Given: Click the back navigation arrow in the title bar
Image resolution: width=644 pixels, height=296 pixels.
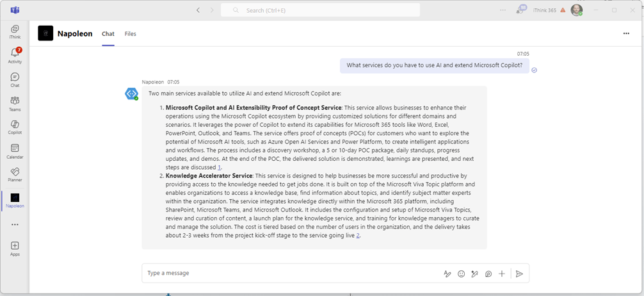Looking at the screenshot, I should click(x=198, y=10).
